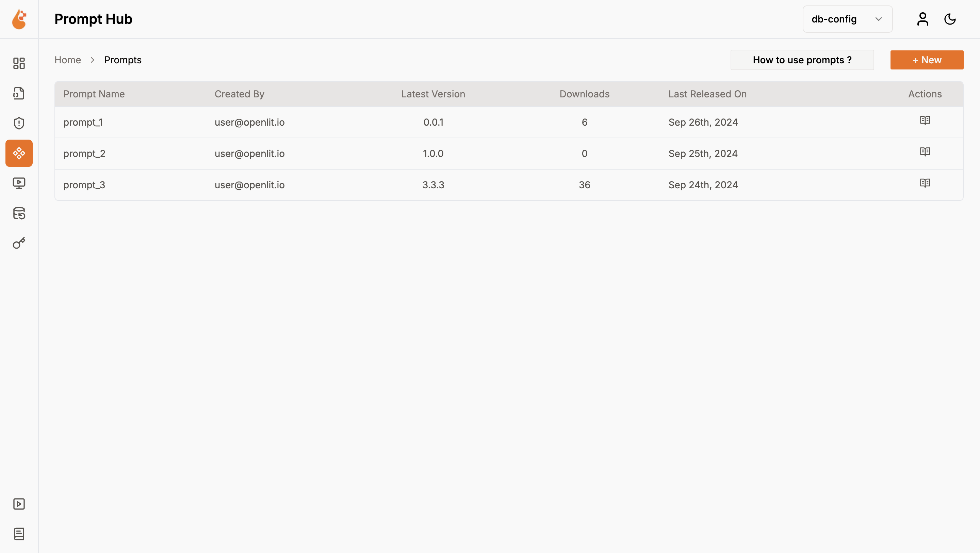The image size is (980, 553).
Task: Select the prompt_1 name cell
Action: [83, 122]
